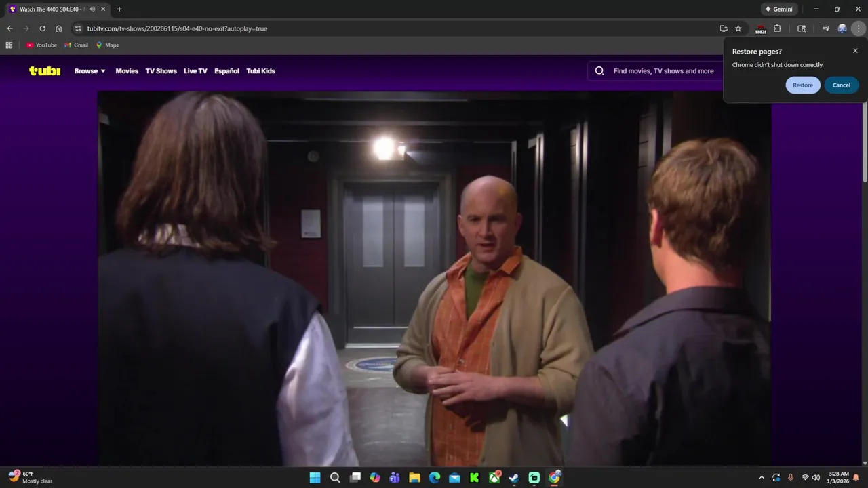Open the Extensions puzzle icon
This screenshot has width=868, height=488.
click(x=777, y=28)
